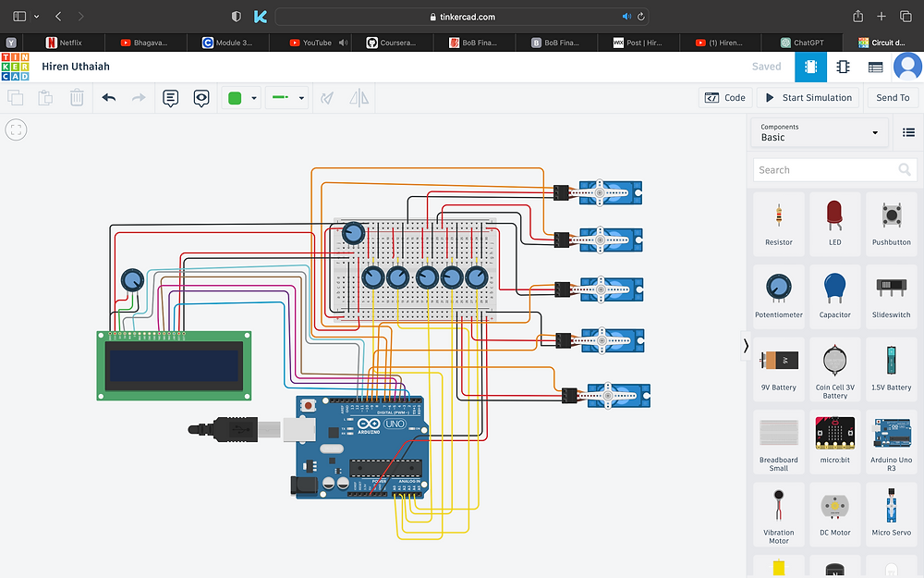
Task: Open the Code editor button
Action: click(x=725, y=97)
